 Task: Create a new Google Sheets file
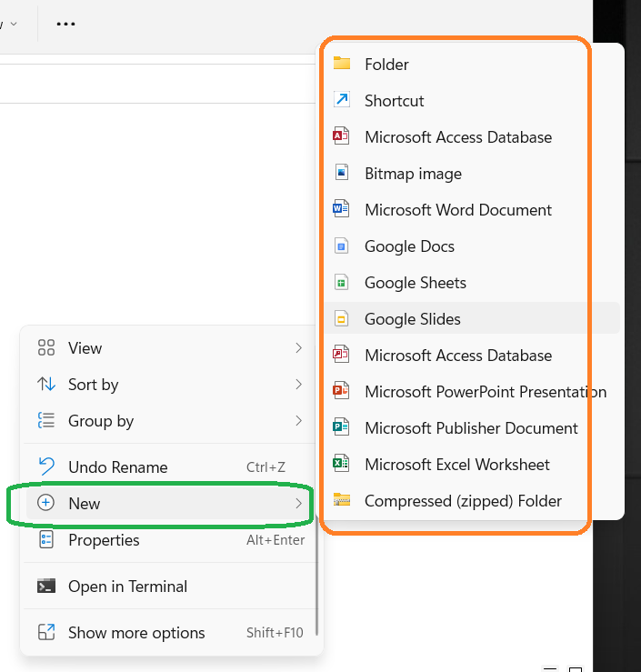tap(472, 283)
